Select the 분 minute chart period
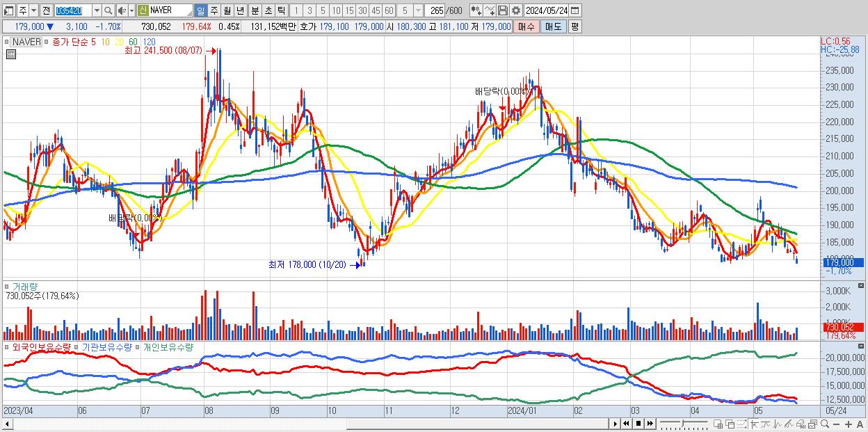868x432 pixels. [x=255, y=11]
